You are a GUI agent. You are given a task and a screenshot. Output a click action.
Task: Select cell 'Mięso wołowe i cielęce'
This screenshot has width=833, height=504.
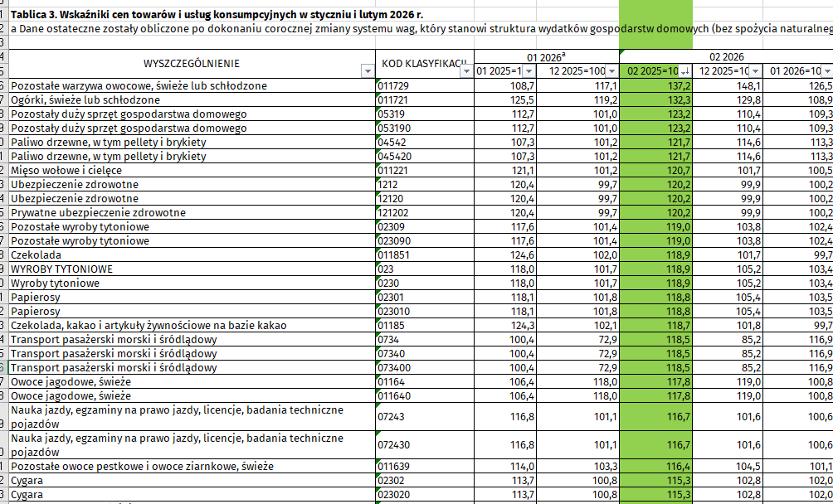click(192, 170)
